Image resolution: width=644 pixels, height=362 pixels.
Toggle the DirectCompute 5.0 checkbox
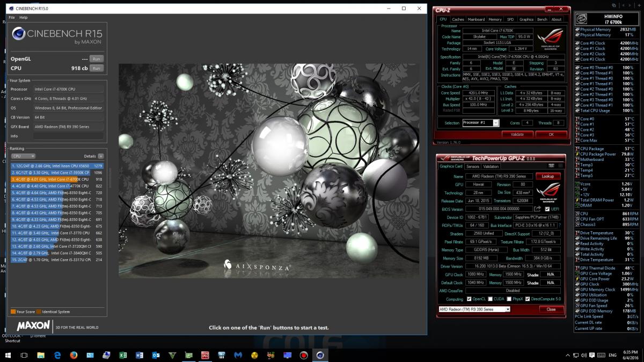click(x=528, y=299)
